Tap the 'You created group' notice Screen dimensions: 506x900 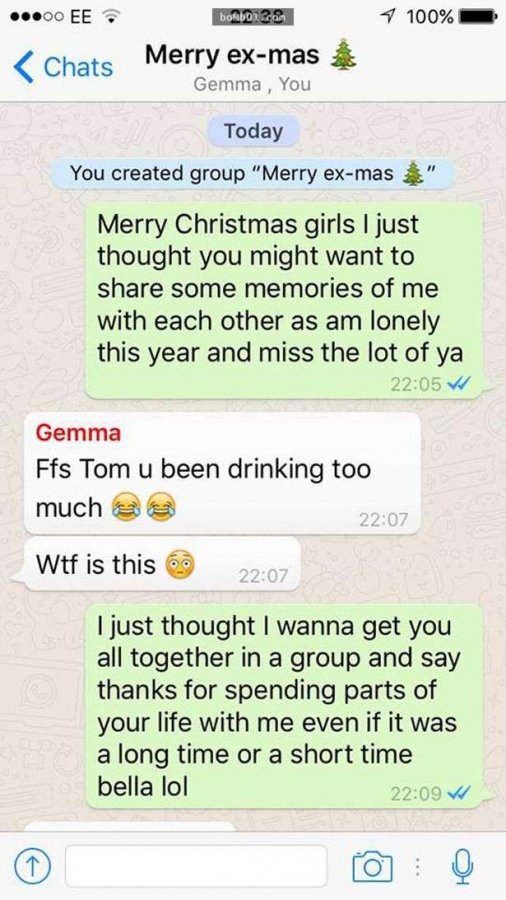(253, 173)
